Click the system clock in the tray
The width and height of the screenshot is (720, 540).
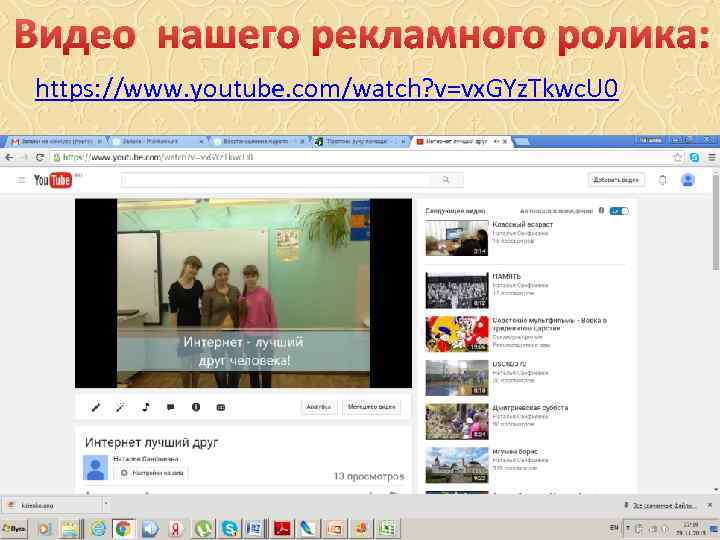pos(692,529)
